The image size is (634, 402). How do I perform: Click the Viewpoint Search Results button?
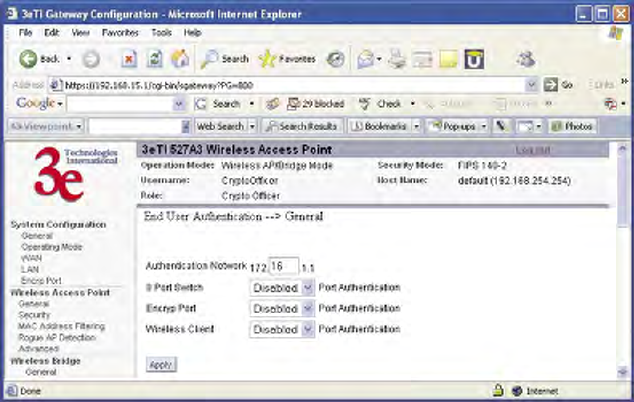302,127
